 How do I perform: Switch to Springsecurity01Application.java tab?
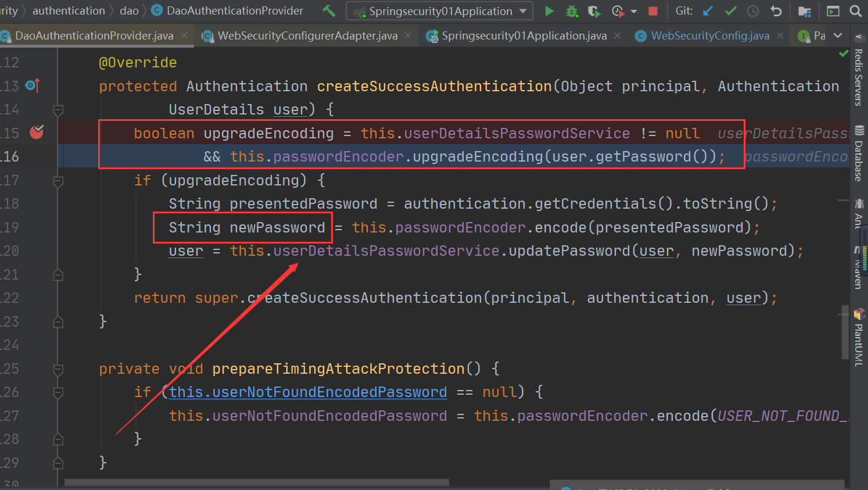point(524,36)
